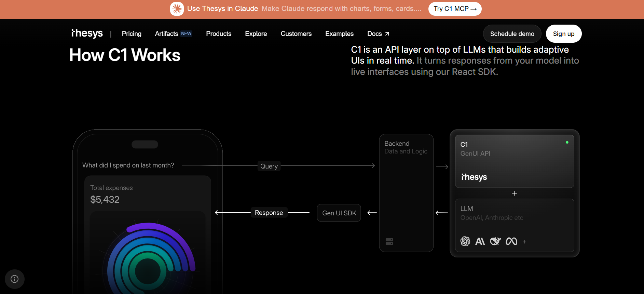Click the Claude starburst icon in banner

pyautogui.click(x=177, y=9)
